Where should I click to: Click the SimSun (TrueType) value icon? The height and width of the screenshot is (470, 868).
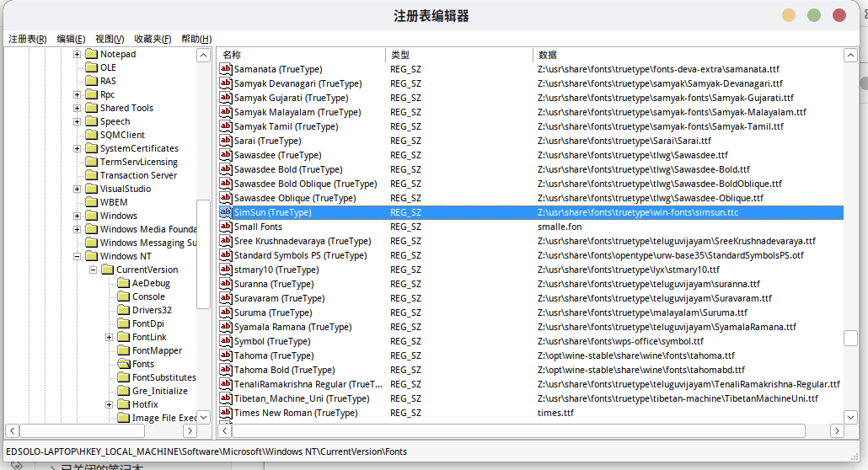pyautogui.click(x=225, y=212)
